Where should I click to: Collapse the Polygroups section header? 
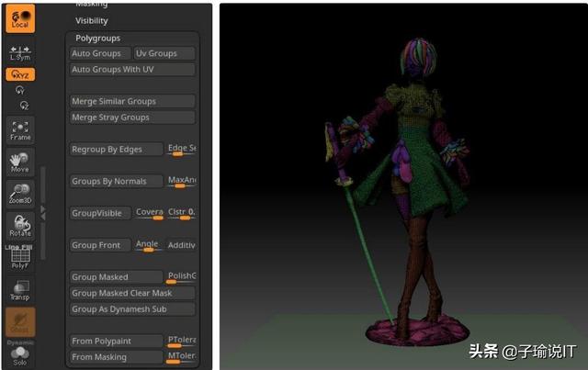(x=98, y=39)
